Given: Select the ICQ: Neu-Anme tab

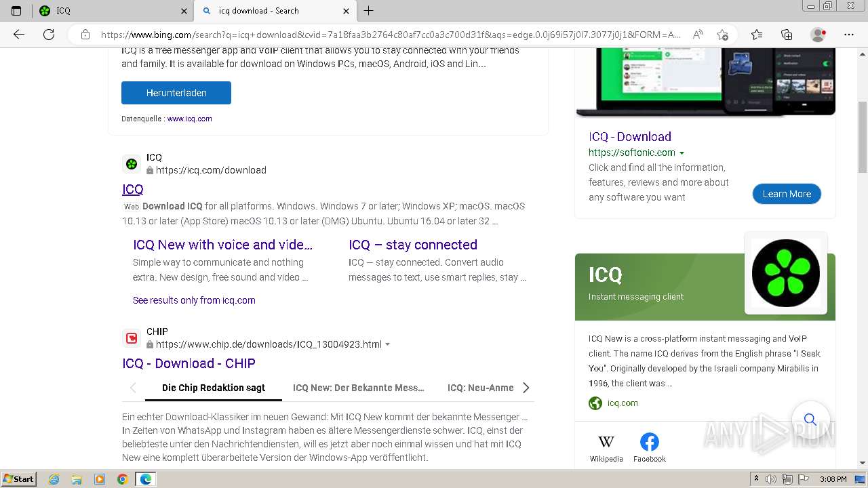Looking at the screenshot, I should (x=481, y=388).
